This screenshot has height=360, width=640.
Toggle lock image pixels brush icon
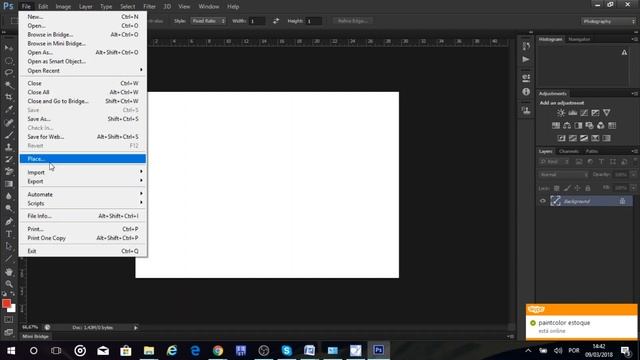567,188
